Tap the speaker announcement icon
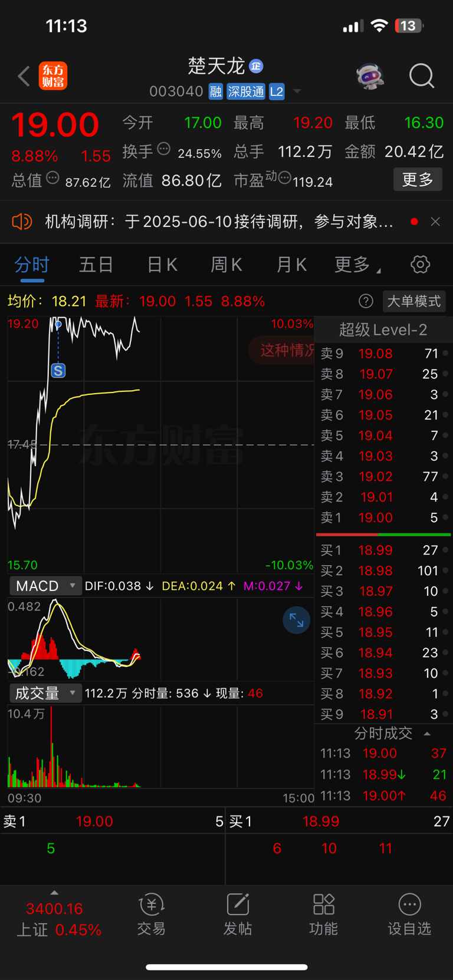This screenshot has height=980, width=453. point(22,222)
